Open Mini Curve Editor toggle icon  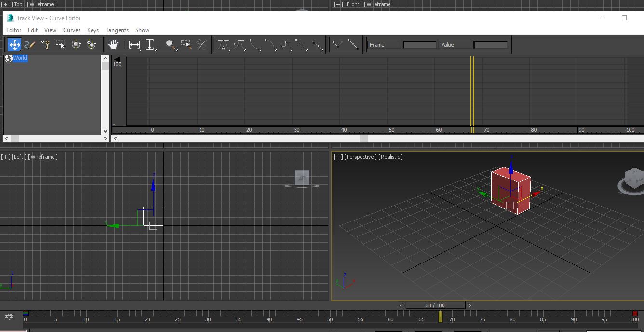(x=9, y=317)
